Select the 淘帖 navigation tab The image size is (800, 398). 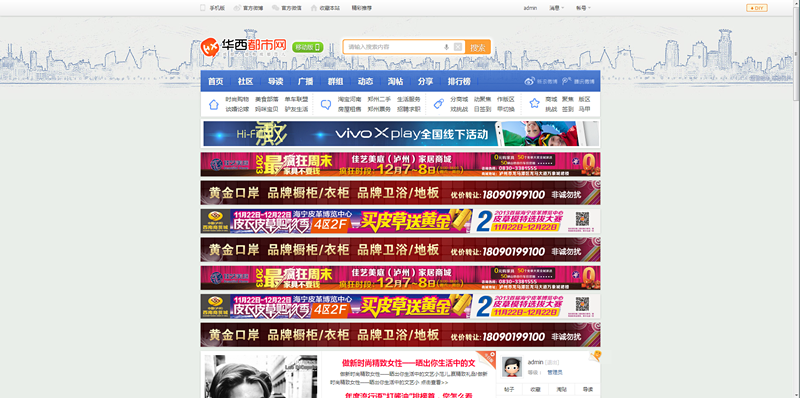[x=395, y=81]
